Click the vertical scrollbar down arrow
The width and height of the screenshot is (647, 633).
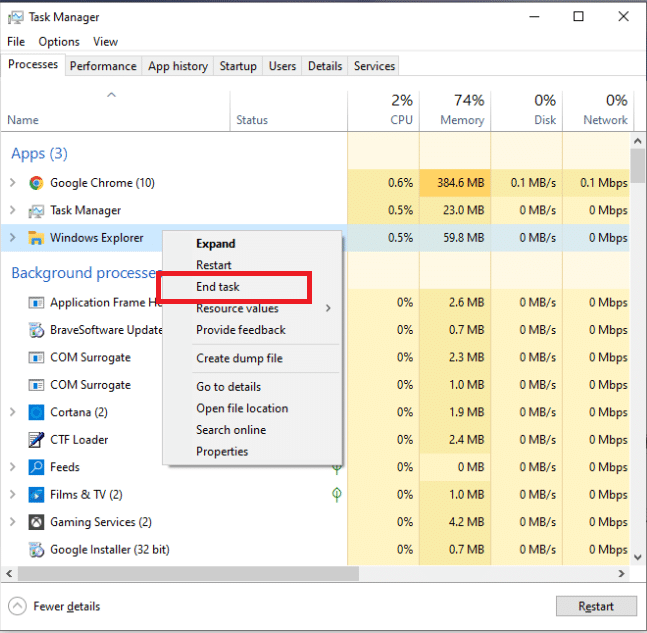click(638, 557)
